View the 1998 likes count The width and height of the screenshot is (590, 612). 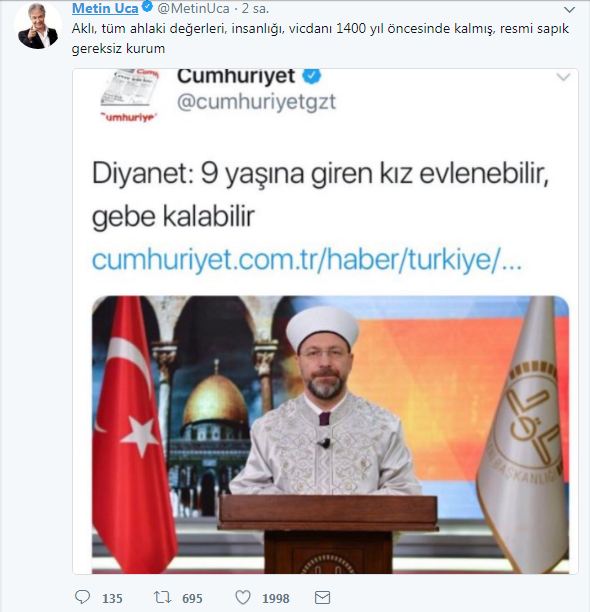tap(275, 598)
